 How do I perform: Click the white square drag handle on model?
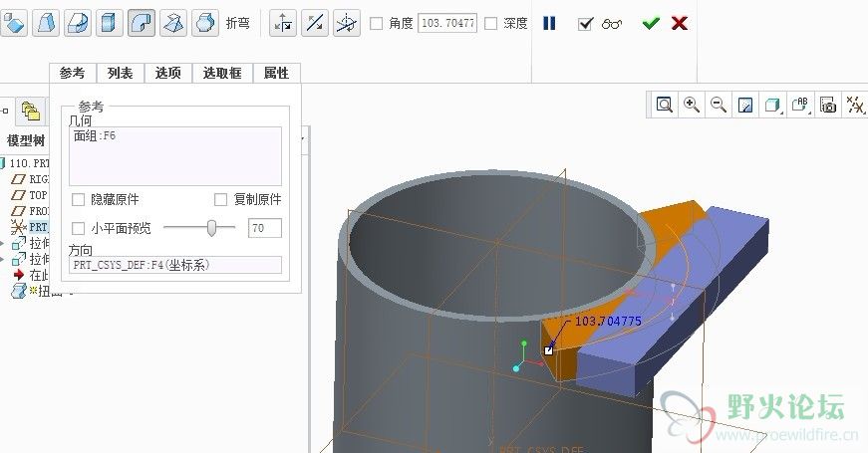[x=548, y=350]
